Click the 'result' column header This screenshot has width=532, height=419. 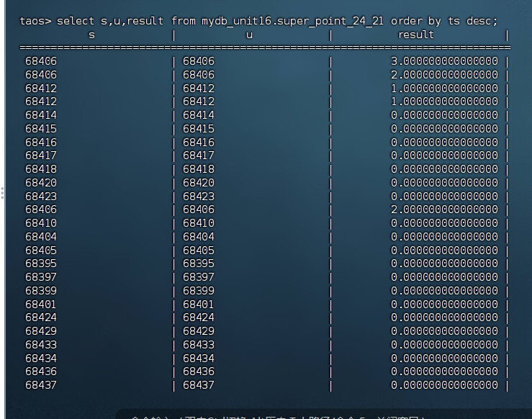pos(415,35)
